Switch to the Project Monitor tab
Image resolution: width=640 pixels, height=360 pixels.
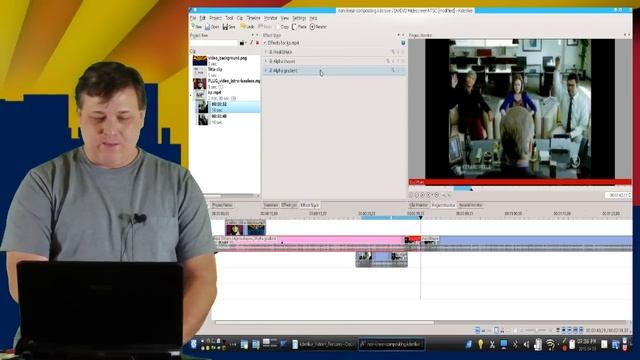pyautogui.click(x=443, y=205)
